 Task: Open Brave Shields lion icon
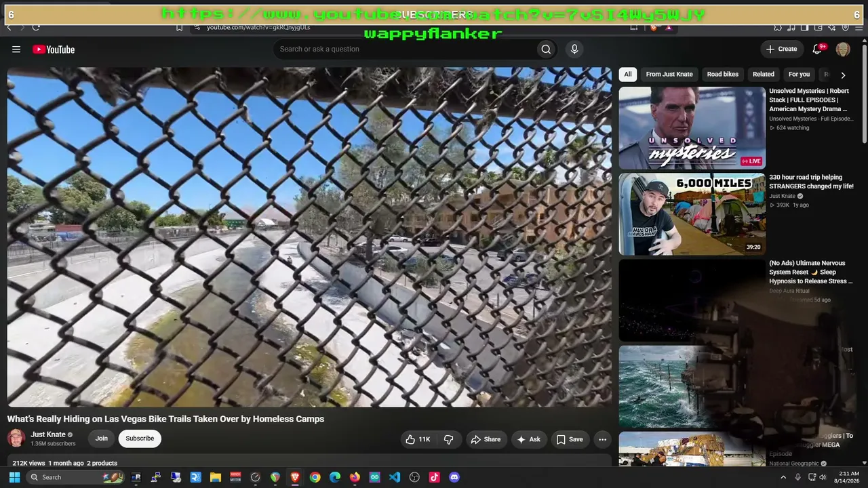[x=654, y=27]
